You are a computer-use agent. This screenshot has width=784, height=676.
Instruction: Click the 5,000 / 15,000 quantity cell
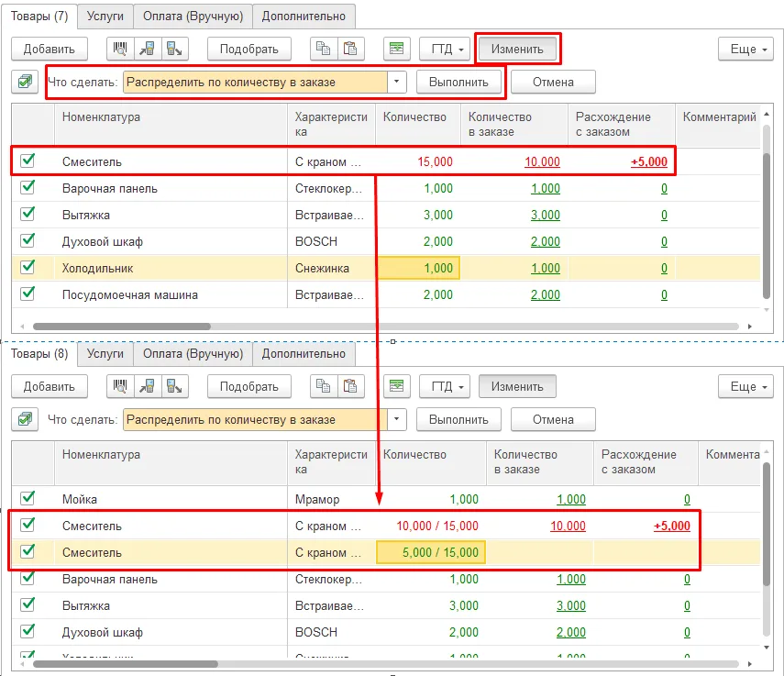430,552
